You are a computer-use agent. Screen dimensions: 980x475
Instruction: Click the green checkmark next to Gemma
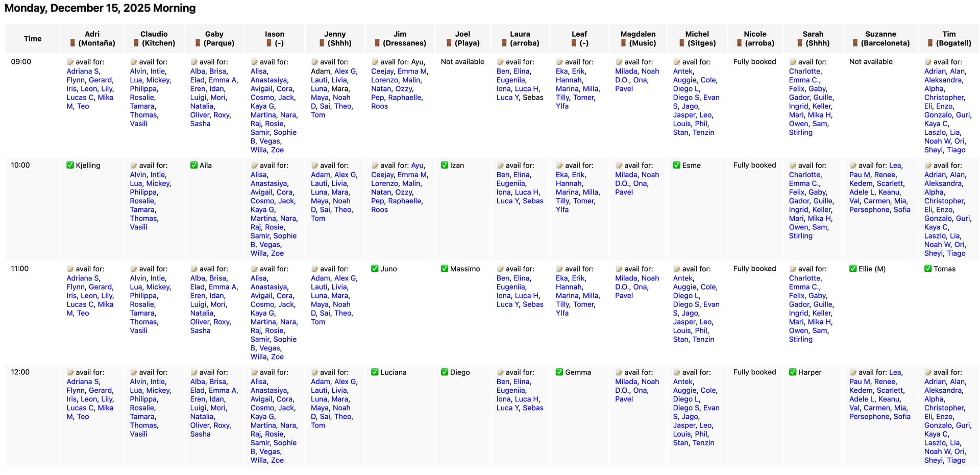click(559, 372)
